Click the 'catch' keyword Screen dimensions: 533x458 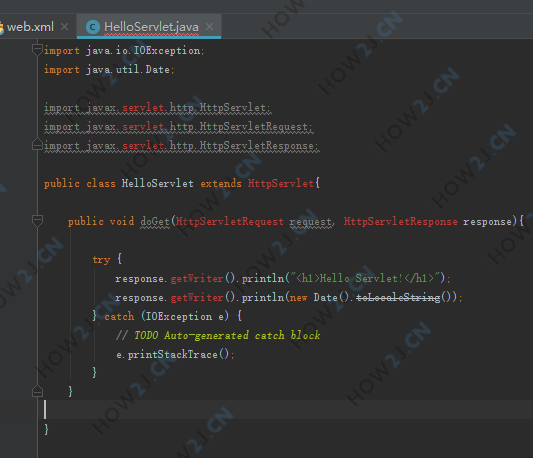pos(119,317)
